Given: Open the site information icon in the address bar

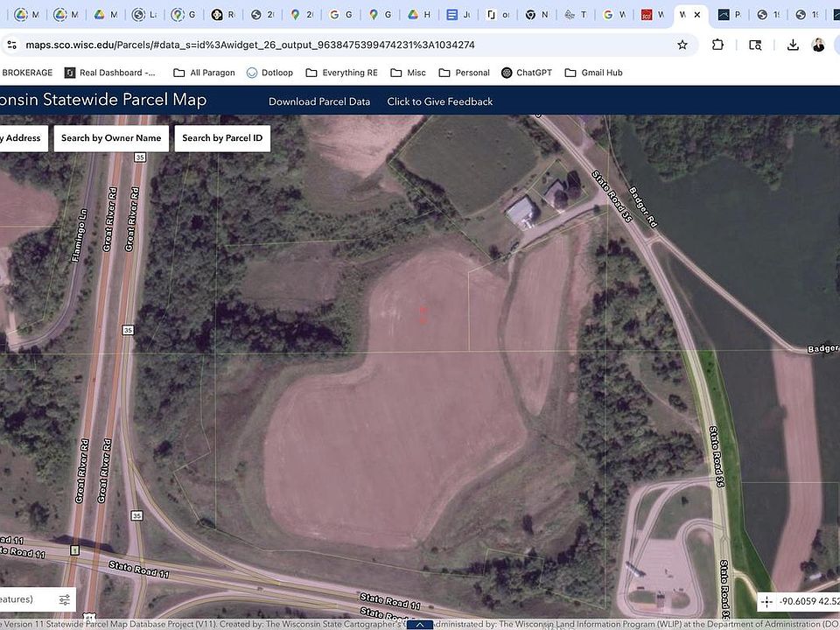Looking at the screenshot, I should click(x=10, y=45).
